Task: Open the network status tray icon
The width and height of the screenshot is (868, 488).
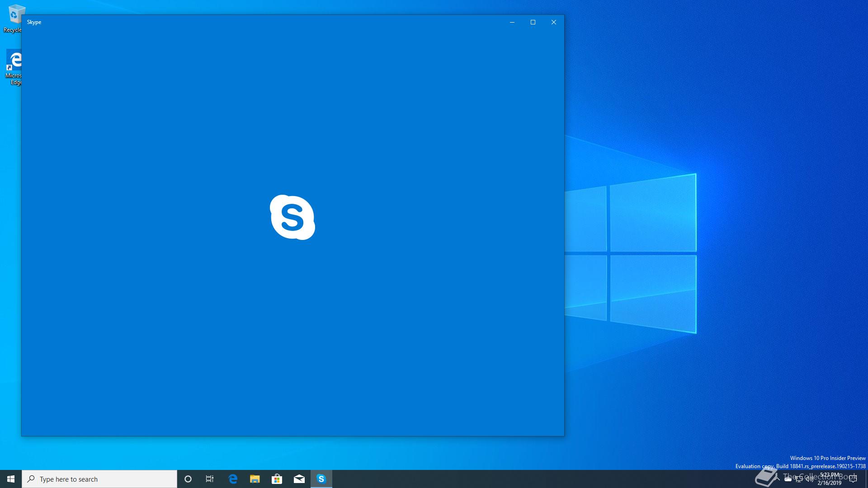Action: (799, 479)
